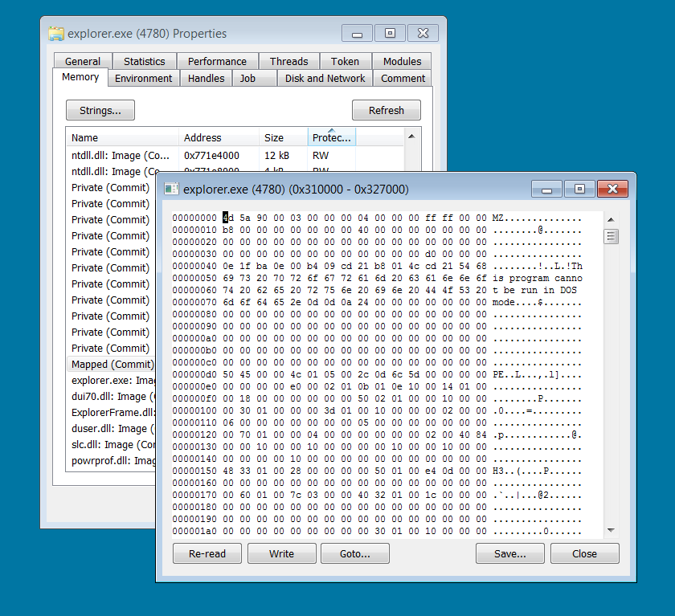Click the 'MZ' ASCII text in hex view
The height and width of the screenshot is (616, 675).
tap(498, 218)
